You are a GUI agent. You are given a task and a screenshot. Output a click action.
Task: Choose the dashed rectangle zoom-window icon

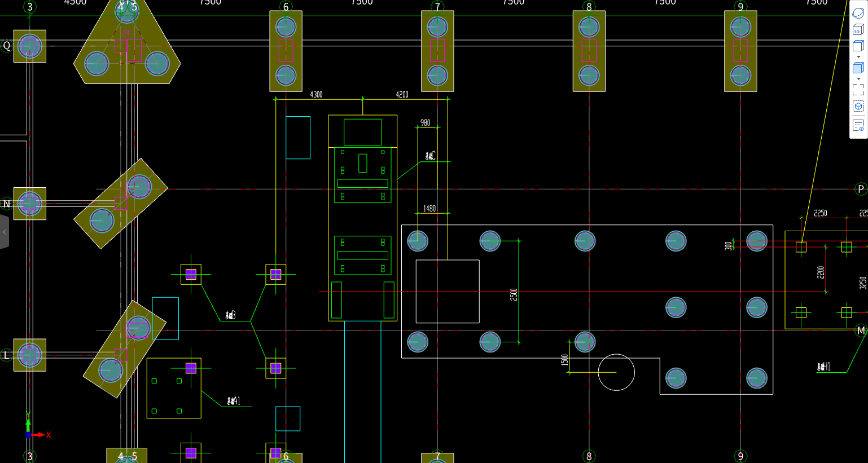pos(858,89)
